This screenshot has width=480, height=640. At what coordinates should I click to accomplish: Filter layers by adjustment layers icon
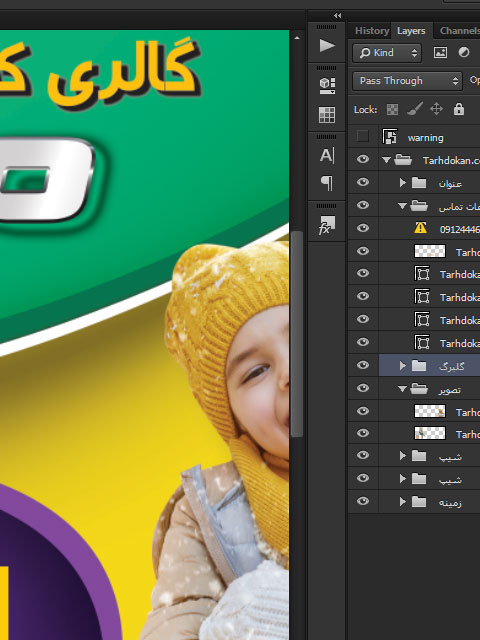pos(464,52)
